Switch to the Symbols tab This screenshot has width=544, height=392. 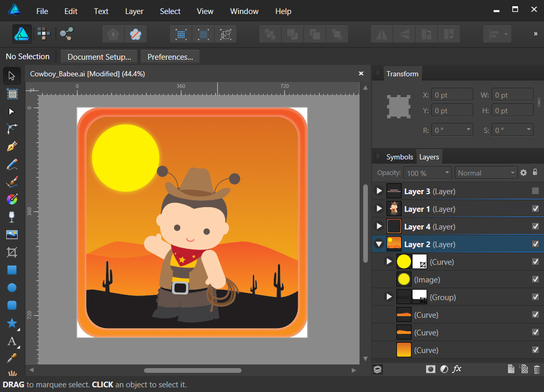(x=400, y=156)
